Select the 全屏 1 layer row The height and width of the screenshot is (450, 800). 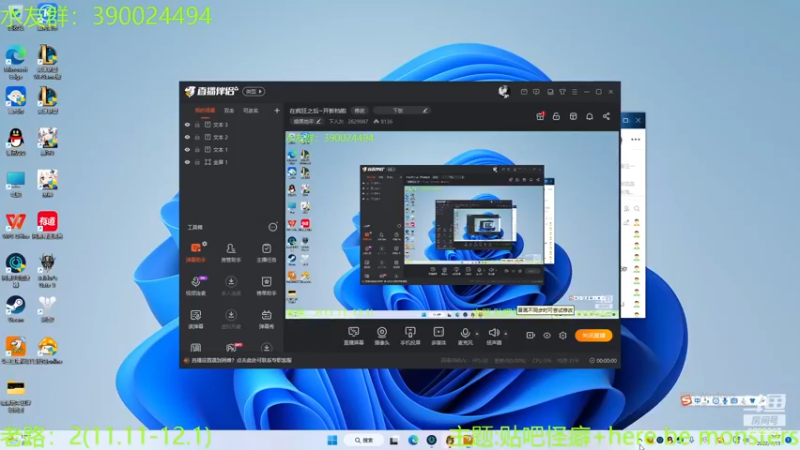coord(232,162)
